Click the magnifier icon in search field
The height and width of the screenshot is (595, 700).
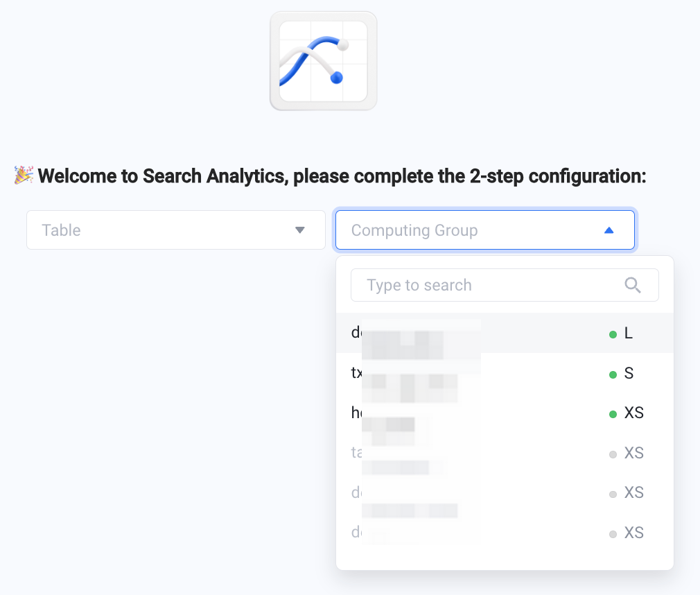(633, 285)
